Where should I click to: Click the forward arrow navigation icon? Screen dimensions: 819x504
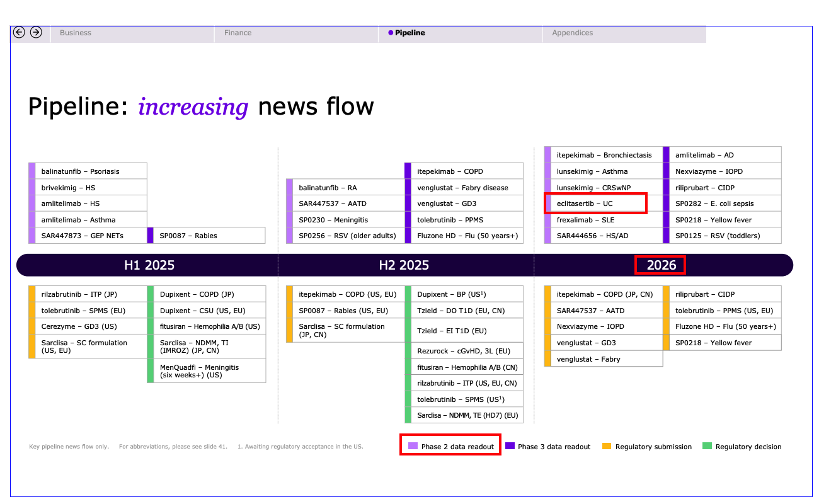[36, 32]
